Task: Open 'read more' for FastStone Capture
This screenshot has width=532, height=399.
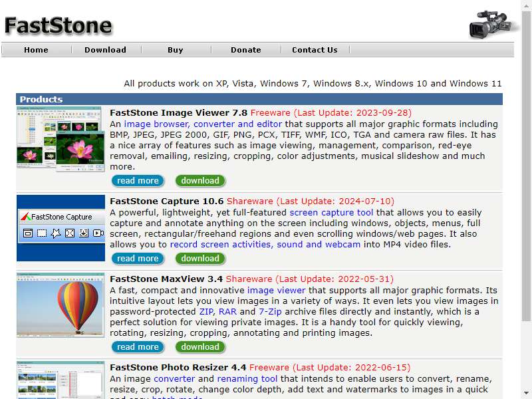Action: pyautogui.click(x=138, y=259)
